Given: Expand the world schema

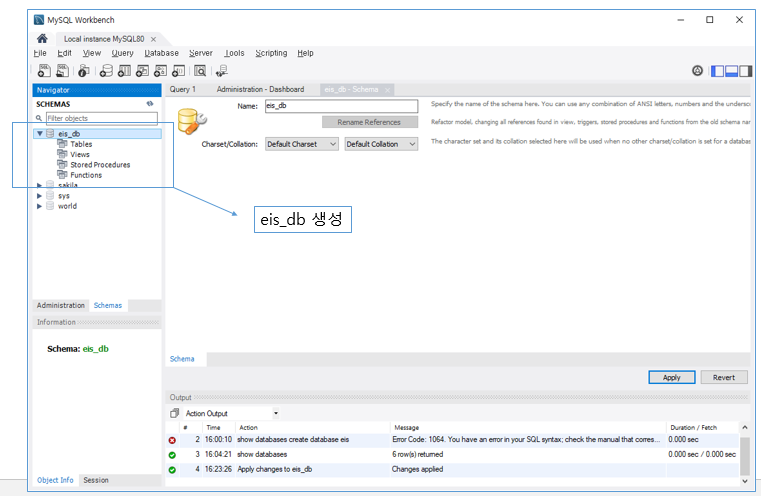Looking at the screenshot, I should 39,206.
